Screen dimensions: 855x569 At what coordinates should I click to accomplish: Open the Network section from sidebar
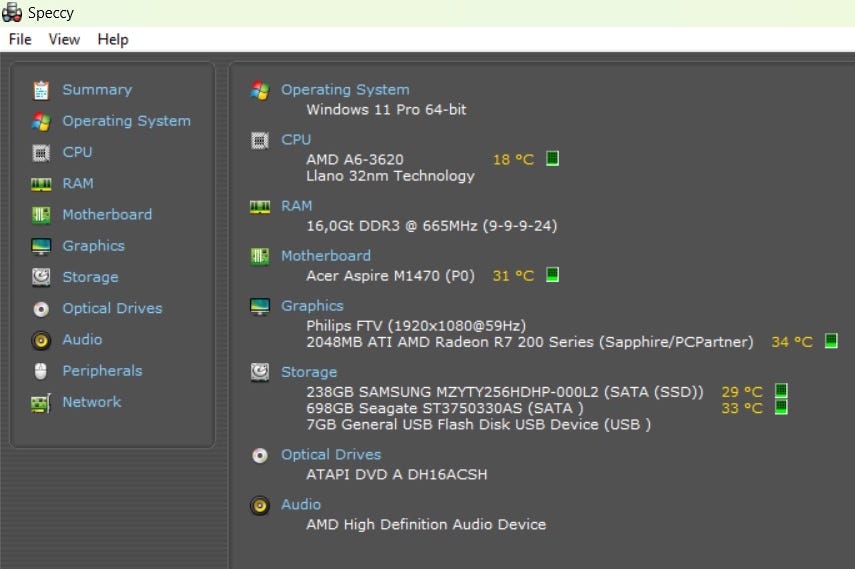point(92,402)
